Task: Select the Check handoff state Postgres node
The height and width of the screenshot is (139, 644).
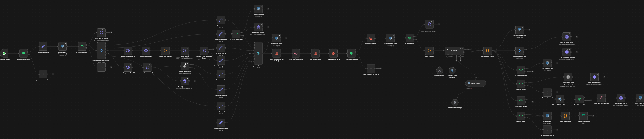Action: coord(390,38)
